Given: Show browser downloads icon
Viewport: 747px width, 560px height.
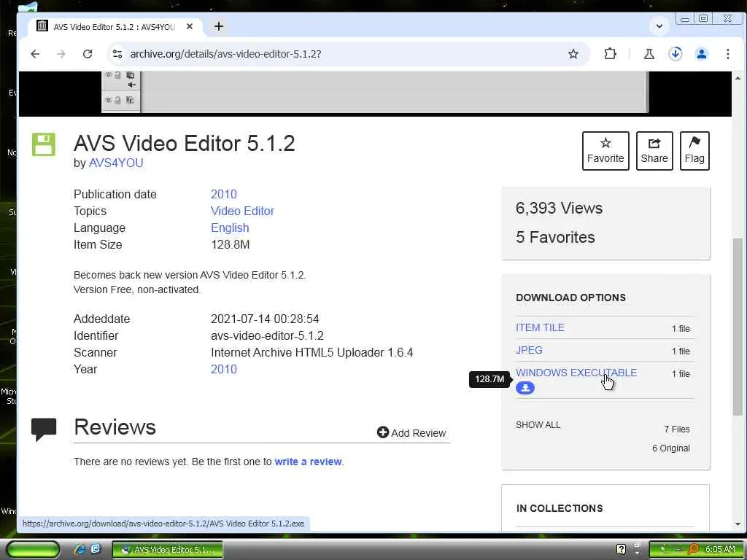Looking at the screenshot, I should click(x=675, y=54).
